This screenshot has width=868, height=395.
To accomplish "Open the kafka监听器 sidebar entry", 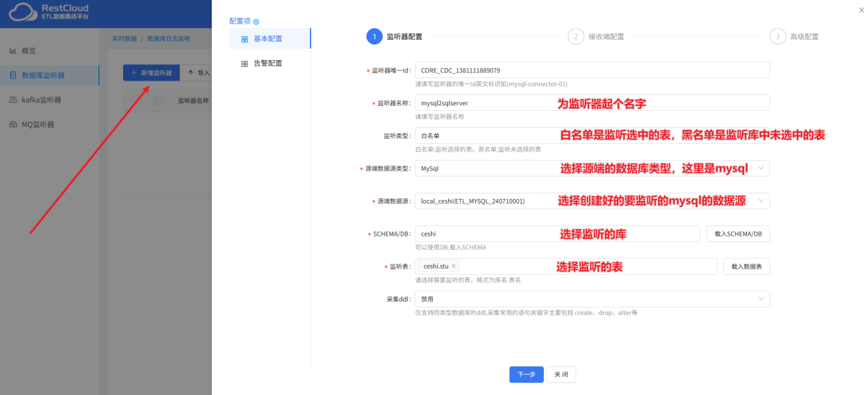I will (x=42, y=100).
